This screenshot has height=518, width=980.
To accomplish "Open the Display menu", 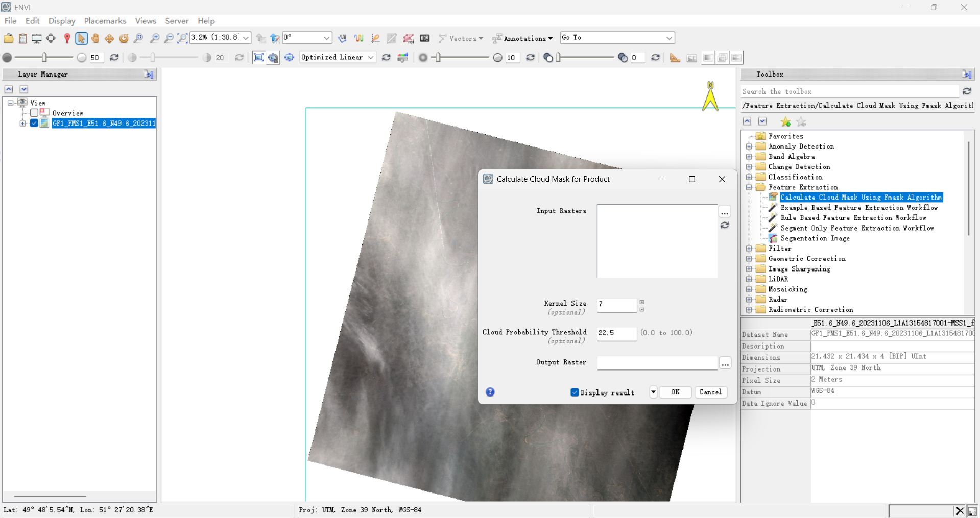I will [x=62, y=21].
